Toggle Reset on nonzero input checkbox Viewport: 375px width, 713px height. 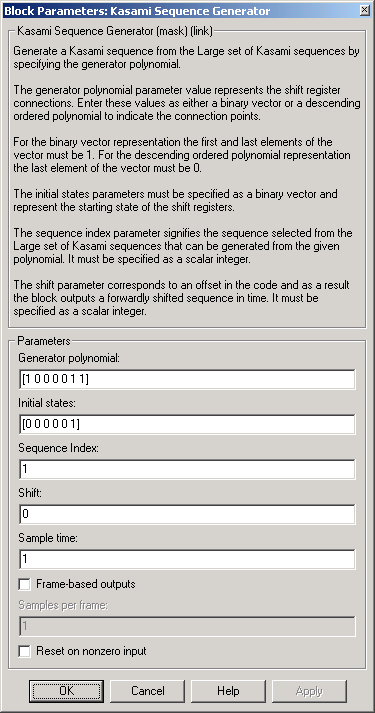pyautogui.click(x=25, y=652)
